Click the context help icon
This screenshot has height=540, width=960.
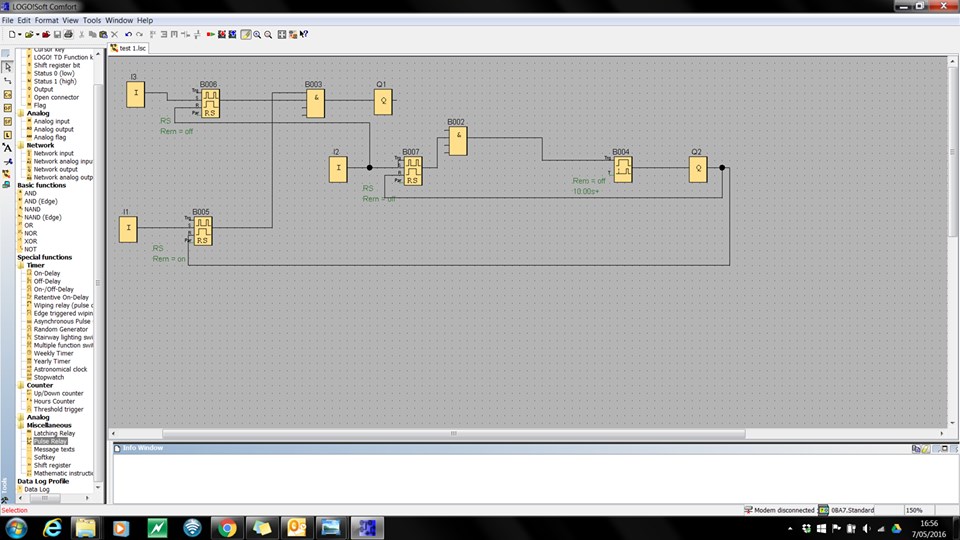tap(304, 34)
